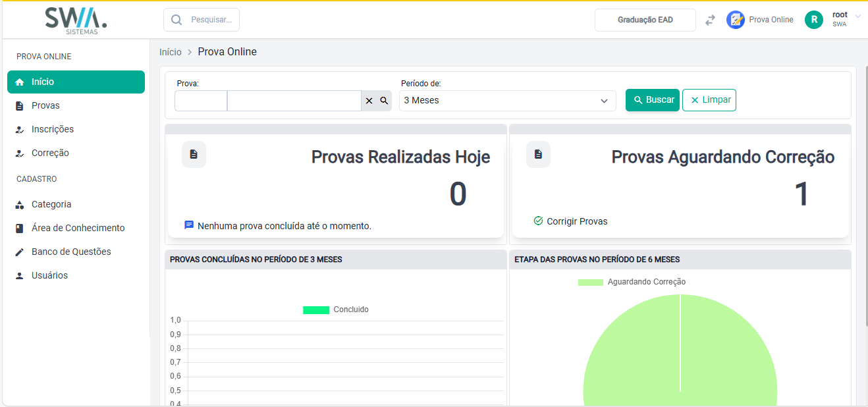Click the Prova Online label in top bar
The height and width of the screenshot is (407, 868).
pos(771,20)
